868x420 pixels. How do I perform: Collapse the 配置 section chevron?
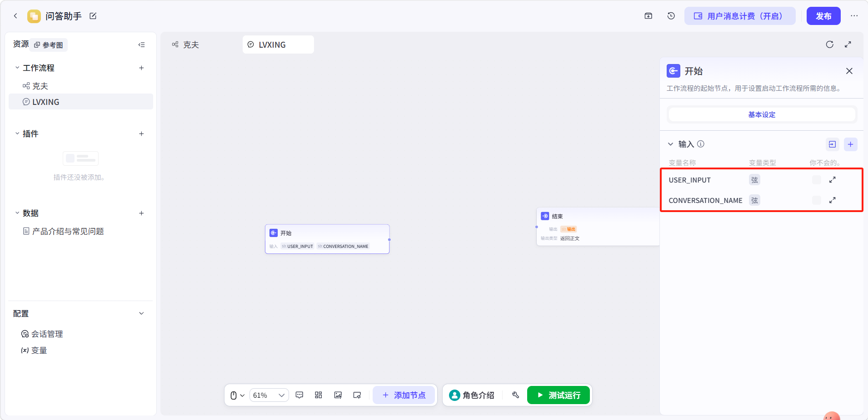click(x=141, y=313)
